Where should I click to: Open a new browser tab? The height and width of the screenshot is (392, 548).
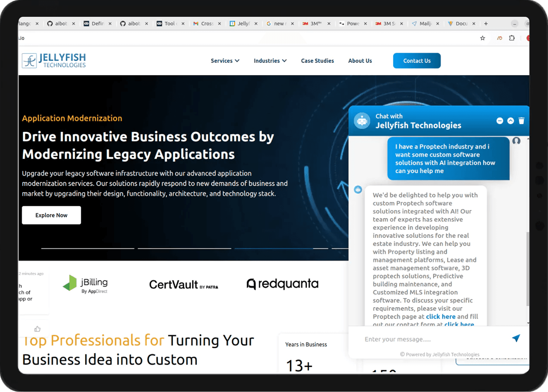(x=486, y=24)
